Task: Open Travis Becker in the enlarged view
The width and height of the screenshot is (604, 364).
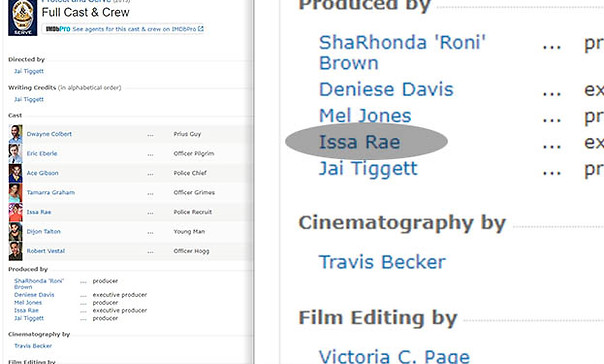Action: pos(382,262)
